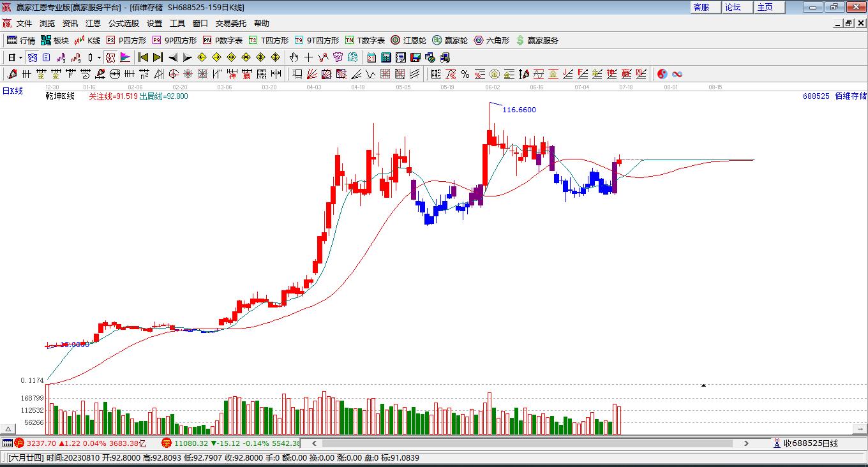
Task: Jump to first bar icon
Action: [144, 57]
